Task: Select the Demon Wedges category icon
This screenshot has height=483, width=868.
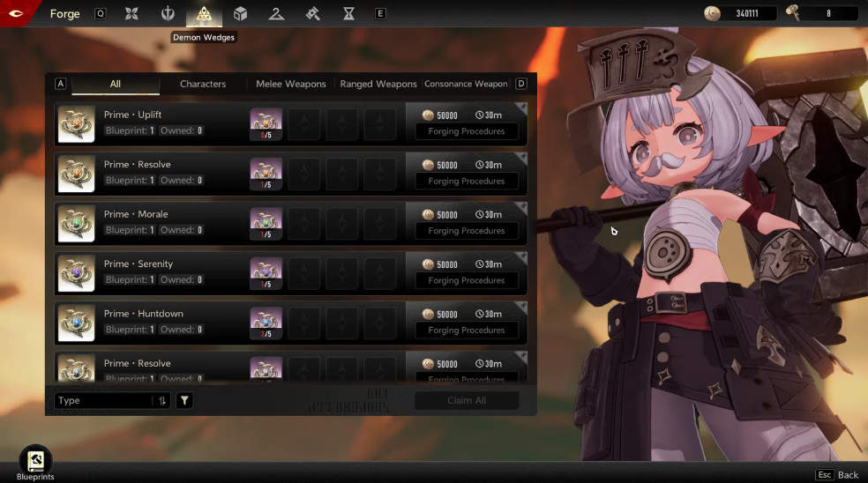Action: (204, 13)
